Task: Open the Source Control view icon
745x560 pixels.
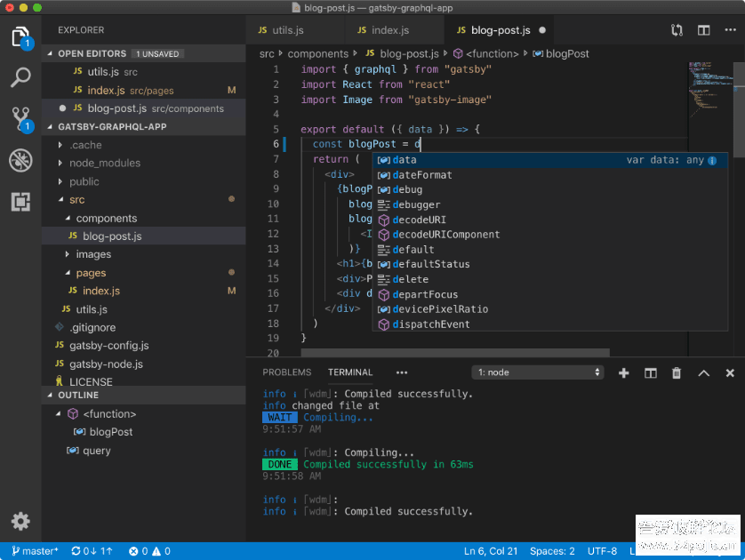Action: click(x=20, y=118)
